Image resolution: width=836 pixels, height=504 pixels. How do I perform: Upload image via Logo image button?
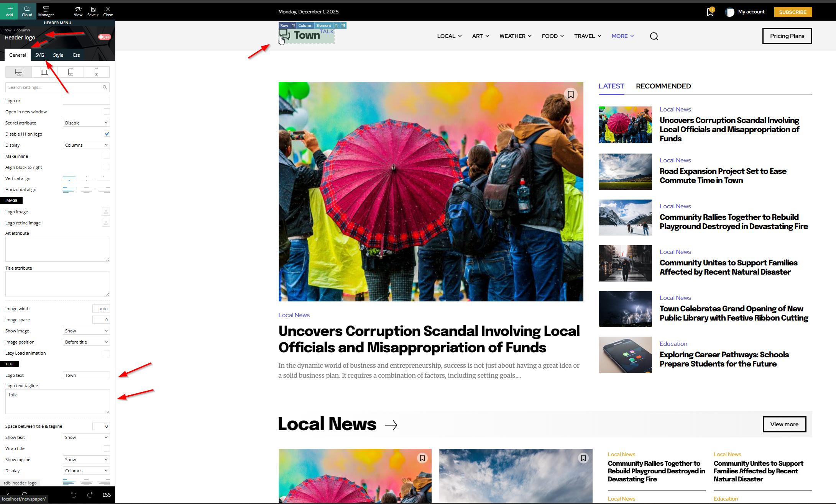[x=106, y=212]
